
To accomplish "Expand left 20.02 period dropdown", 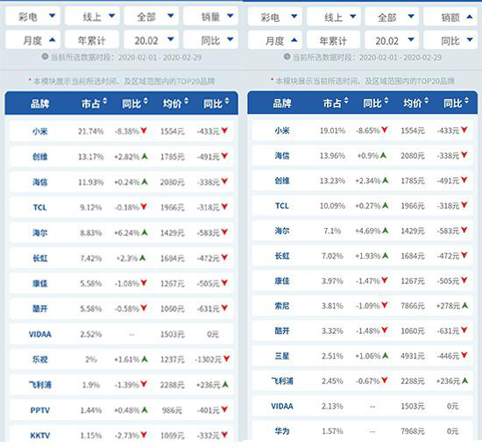I will 152,39.
